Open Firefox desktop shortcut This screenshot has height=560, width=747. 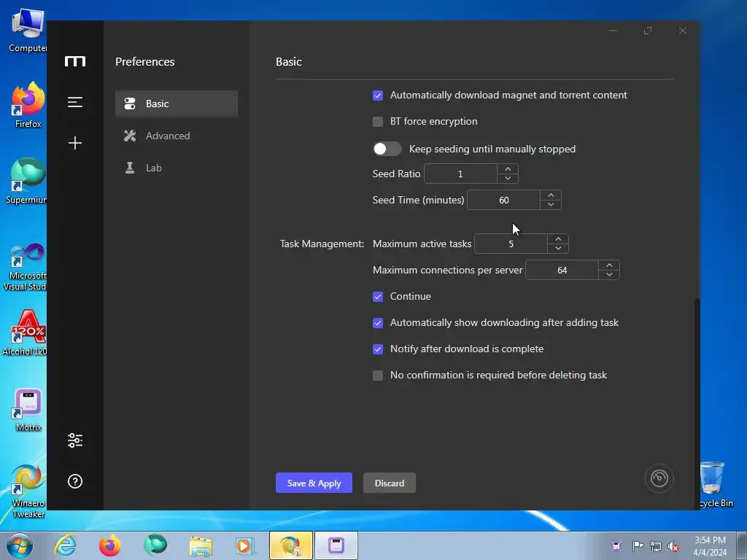tap(28, 105)
